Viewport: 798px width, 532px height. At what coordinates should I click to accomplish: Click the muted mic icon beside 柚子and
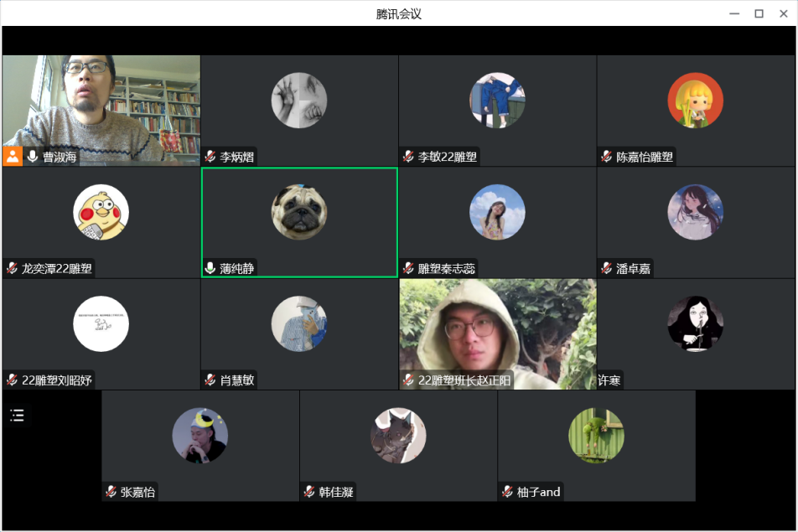pos(508,492)
